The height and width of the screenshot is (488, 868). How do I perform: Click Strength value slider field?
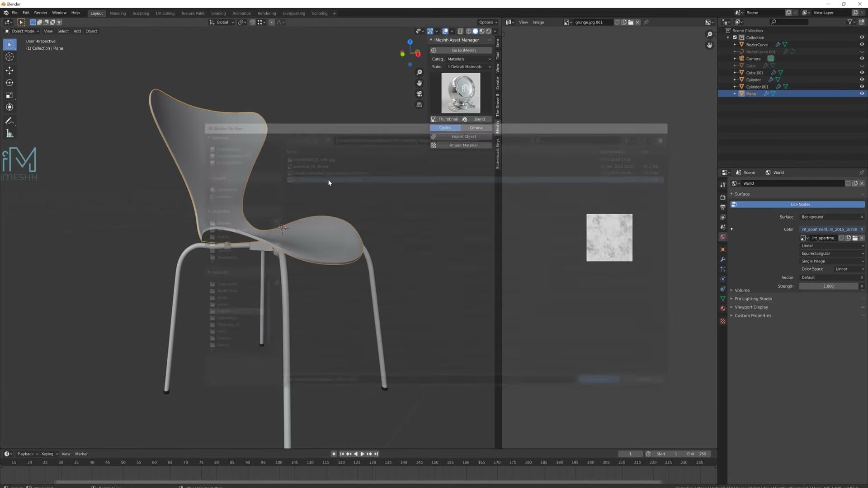pyautogui.click(x=829, y=286)
